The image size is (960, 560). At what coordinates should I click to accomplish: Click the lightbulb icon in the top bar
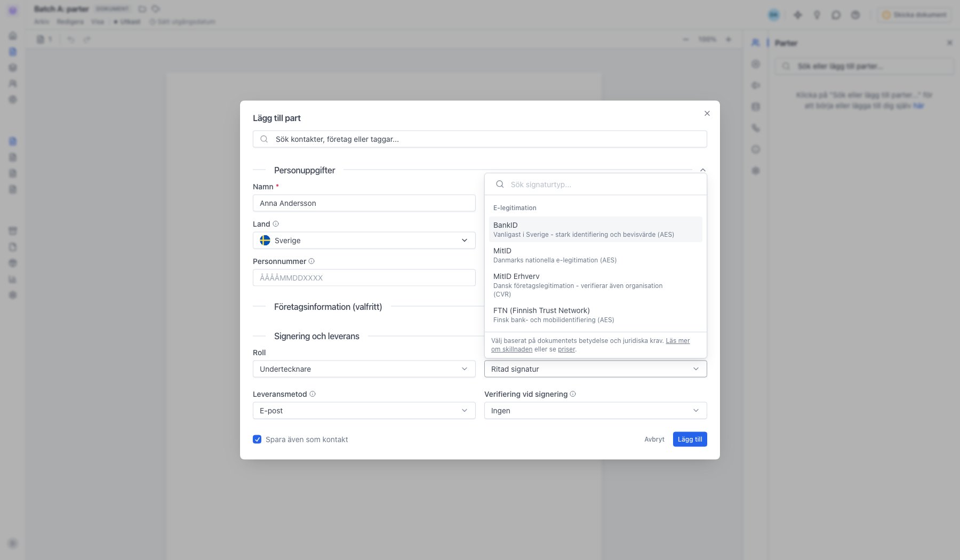(x=817, y=15)
